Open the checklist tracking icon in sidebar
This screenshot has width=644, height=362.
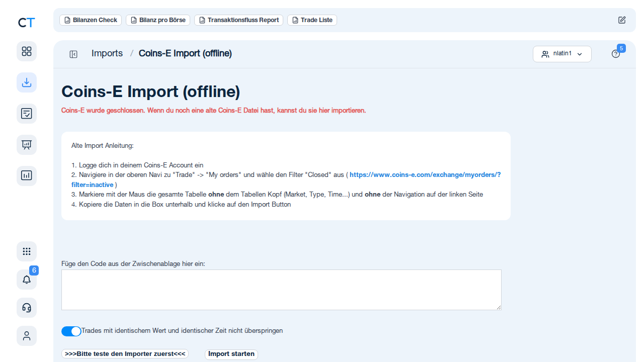[27, 114]
